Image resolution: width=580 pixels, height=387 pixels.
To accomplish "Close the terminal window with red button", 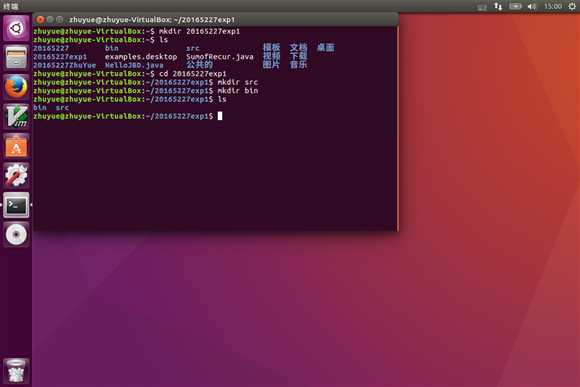I will (40, 19).
